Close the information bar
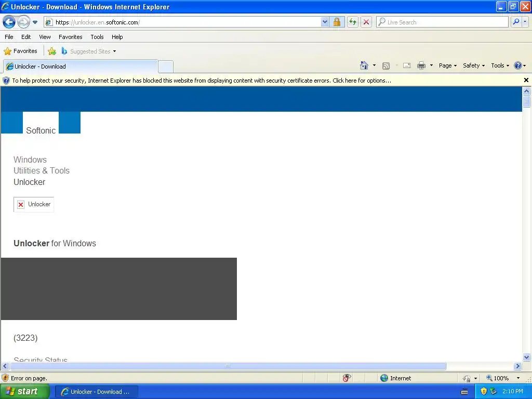The height and width of the screenshot is (399, 532). pos(526,80)
